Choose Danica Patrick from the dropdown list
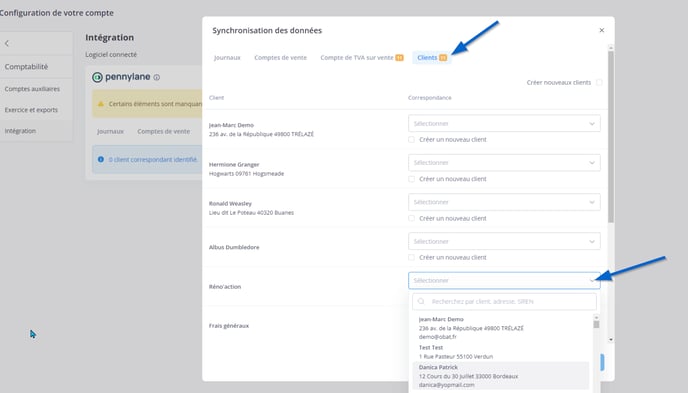This screenshot has height=393, width=688. click(x=501, y=376)
